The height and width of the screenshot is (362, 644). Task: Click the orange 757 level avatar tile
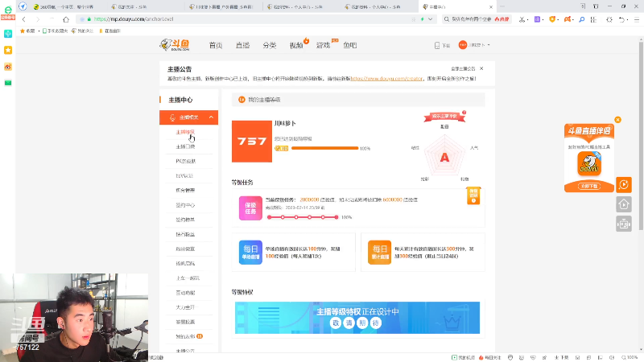point(252,142)
